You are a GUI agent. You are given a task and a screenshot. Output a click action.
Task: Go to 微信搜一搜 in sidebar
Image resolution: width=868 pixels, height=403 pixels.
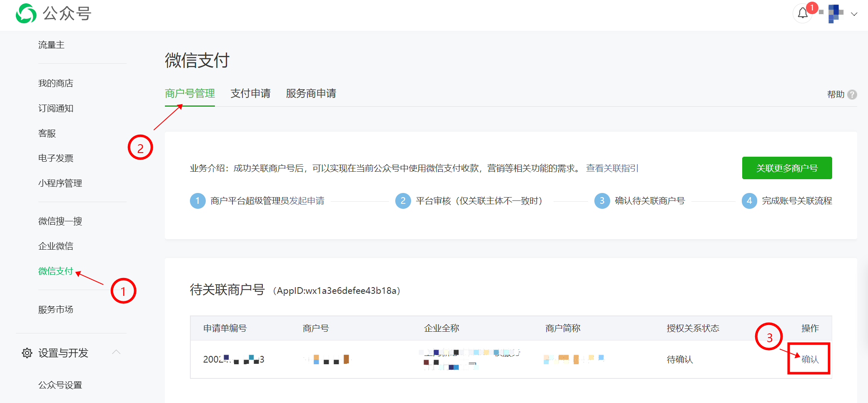tap(60, 221)
